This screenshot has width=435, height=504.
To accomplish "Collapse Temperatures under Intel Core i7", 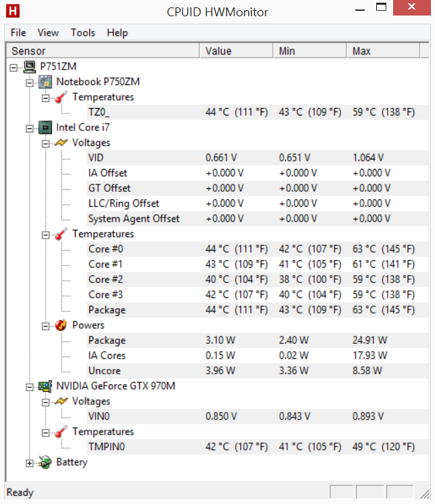I will click(46, 235).
